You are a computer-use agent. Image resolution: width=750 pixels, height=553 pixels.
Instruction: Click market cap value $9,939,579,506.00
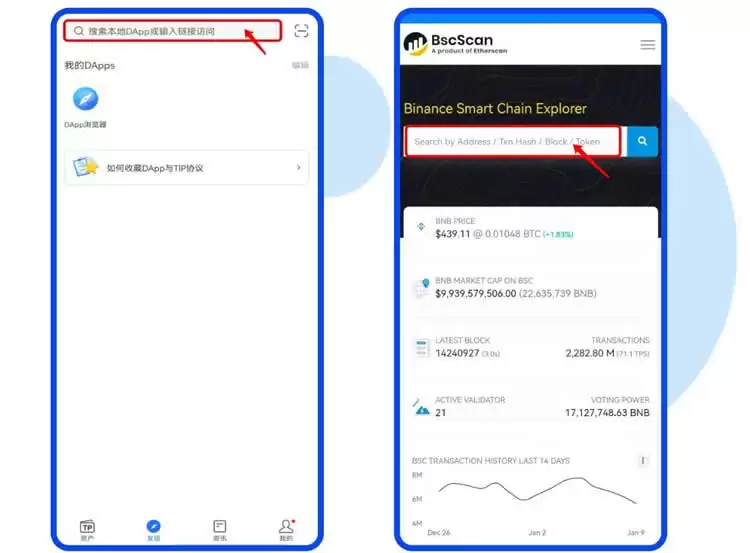coord(475,293)
